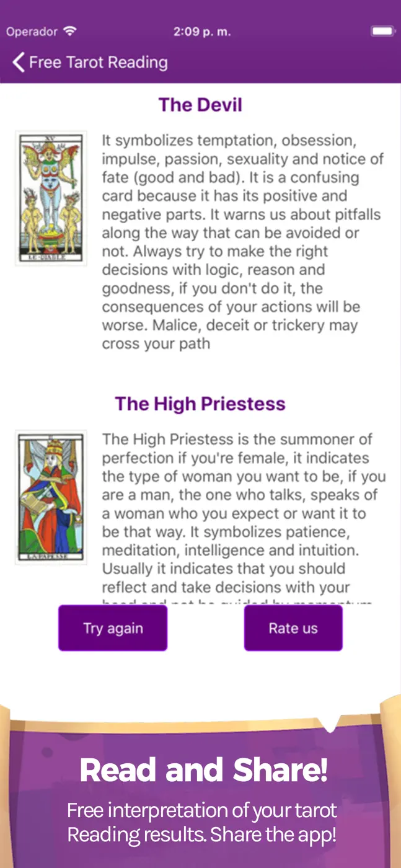
Task: Tap the clock showing 2:09 p. m.
Action: click(202, 32)
